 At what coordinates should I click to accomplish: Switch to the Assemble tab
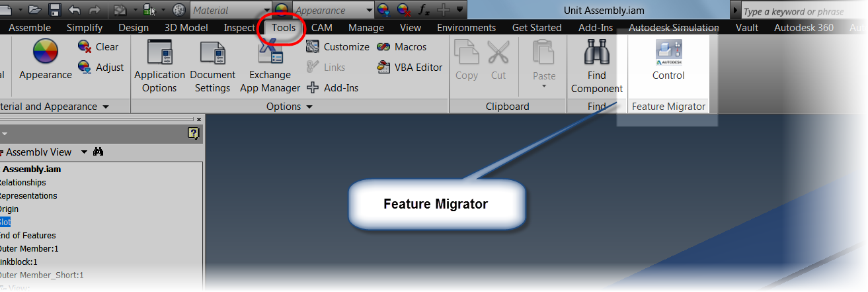click(30, 28)
